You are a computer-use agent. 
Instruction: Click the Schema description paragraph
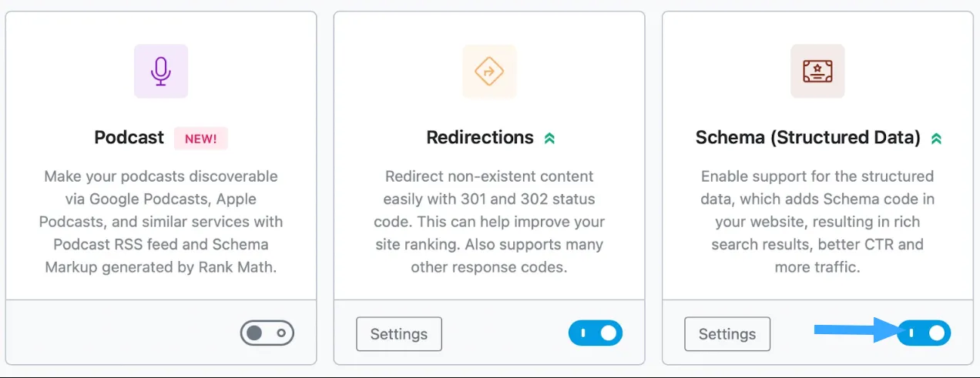click(817, 222)
